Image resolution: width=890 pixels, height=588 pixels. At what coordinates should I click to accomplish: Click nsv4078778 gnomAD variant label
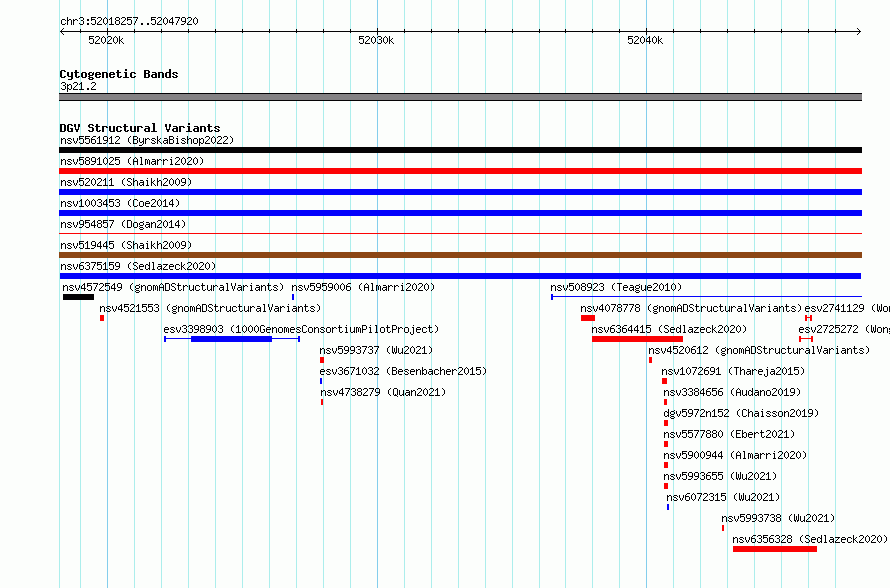tap(691, 308)
